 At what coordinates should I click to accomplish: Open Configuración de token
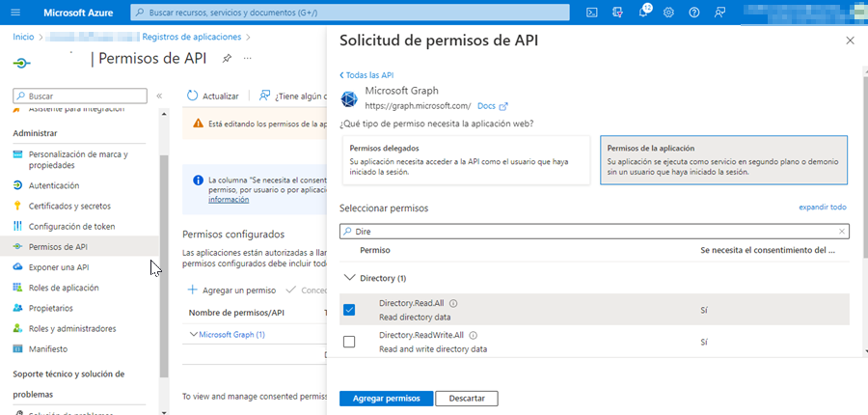tap(72, 227)
